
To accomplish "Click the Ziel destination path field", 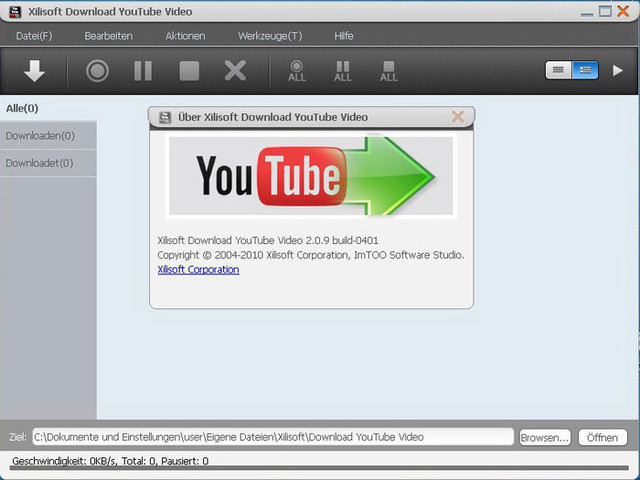I will point(273,437).
